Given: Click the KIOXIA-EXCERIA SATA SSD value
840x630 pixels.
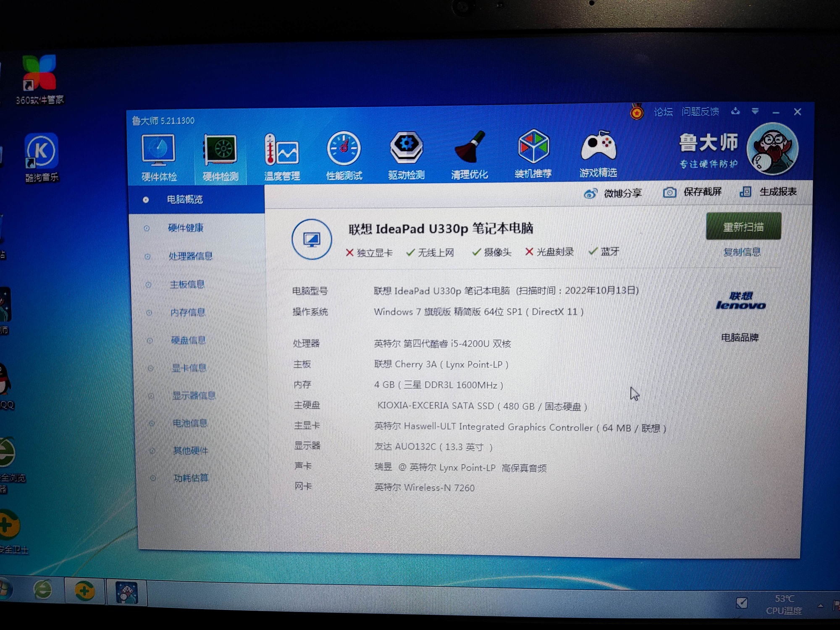Looking at the screenshot, I should 482,406.
